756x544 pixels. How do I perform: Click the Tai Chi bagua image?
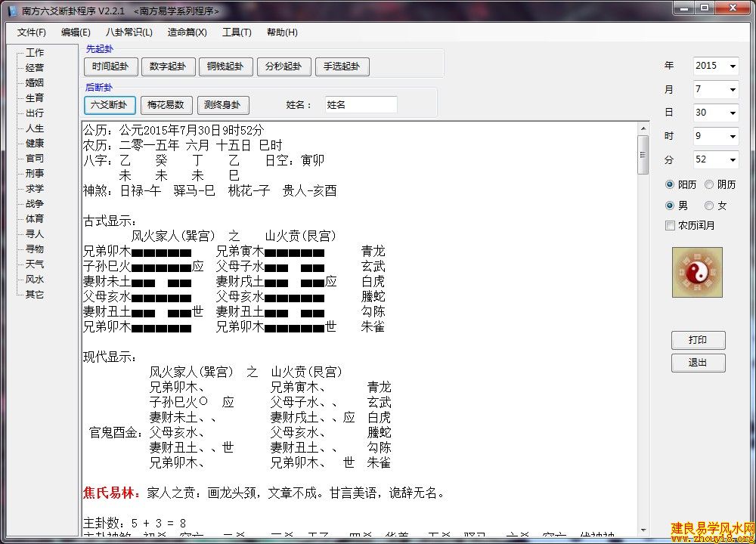tap(697, 272)
